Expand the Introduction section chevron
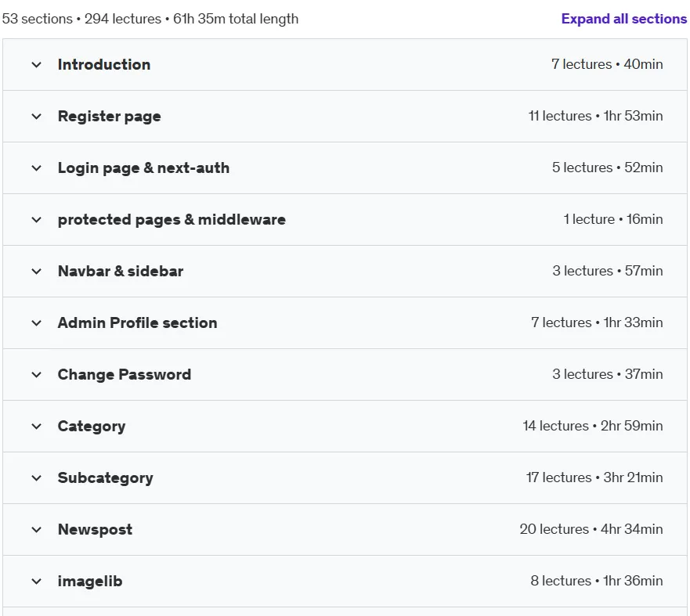 click(x=37, y=65)
